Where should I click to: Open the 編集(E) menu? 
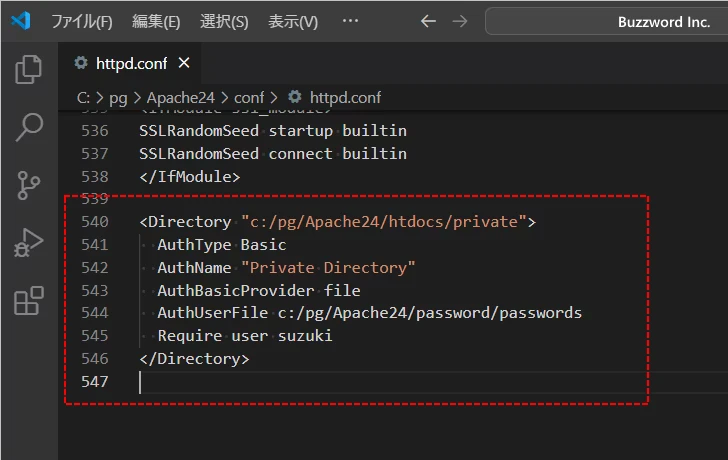coord(156,21)
